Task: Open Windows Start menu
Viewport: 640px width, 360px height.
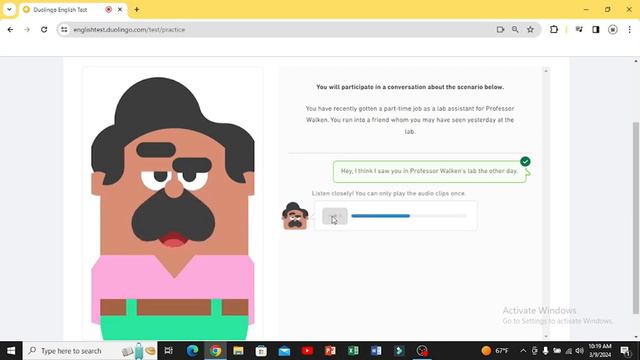Action: 11,351
